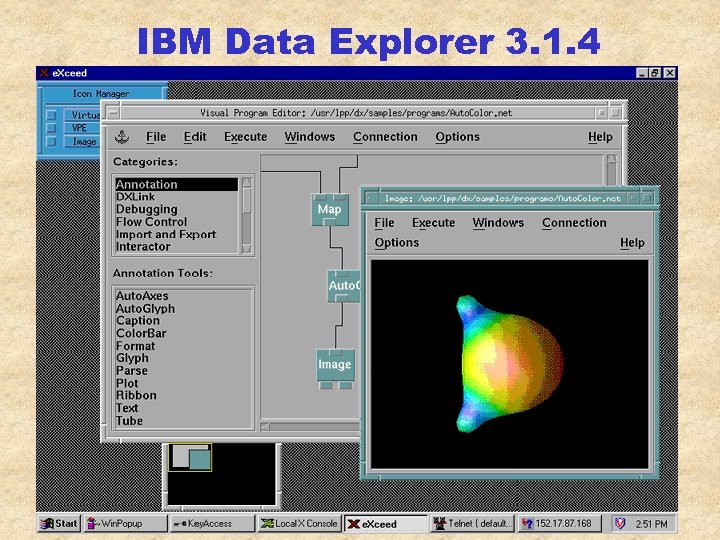Image resolution: width=720 pixels, height=540 pixels.
Task: Click the eXceed window title bar icon
Action: [45, 73]
